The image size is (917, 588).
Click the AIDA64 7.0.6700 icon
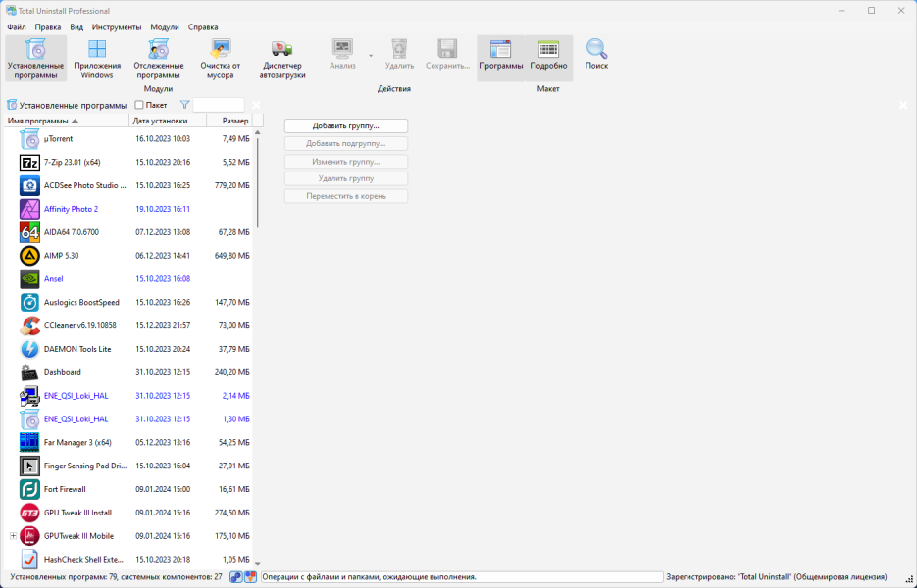(x=29, y=232)
